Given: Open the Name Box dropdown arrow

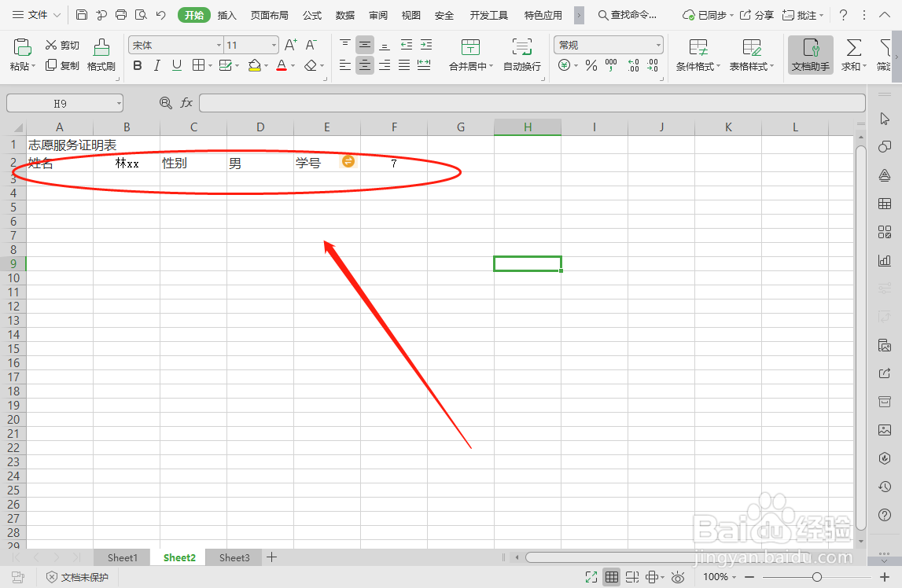Looking at the screenshot, I should click(119, 104).
